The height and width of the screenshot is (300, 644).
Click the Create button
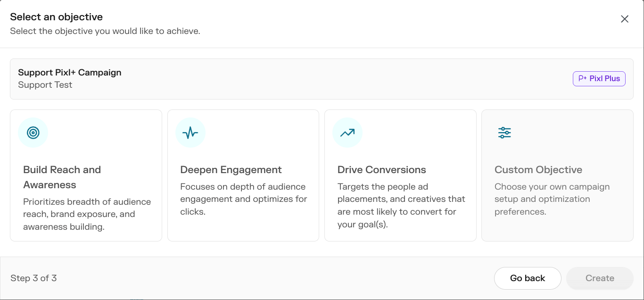pyautogui.click(x=600, y=278)
